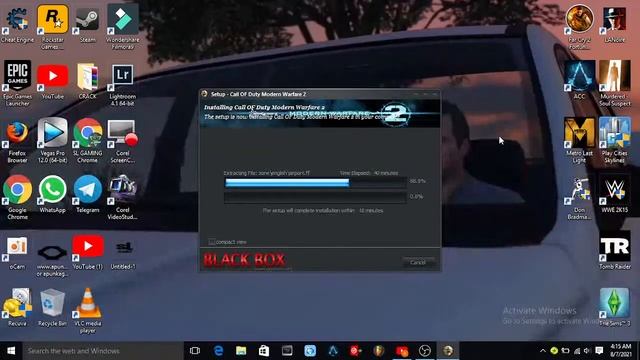
Task: Show hidden system tray icons
Action: 542,351
